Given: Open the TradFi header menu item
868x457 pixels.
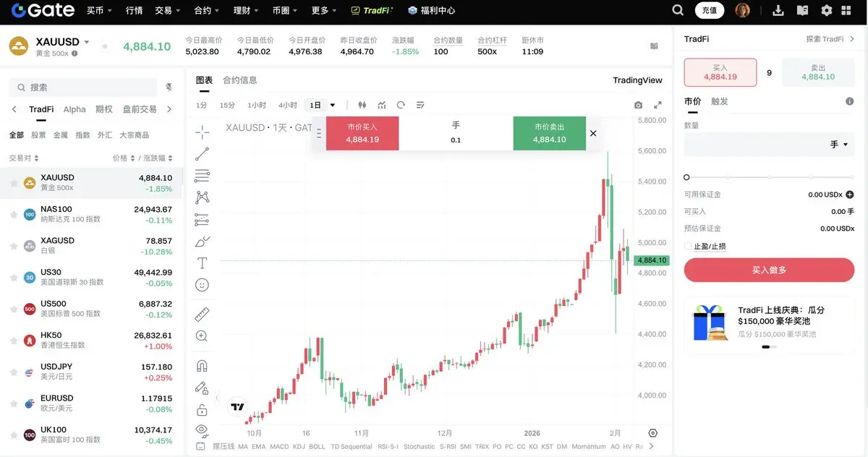Looking at the screenshot, I should pos(372,10).
